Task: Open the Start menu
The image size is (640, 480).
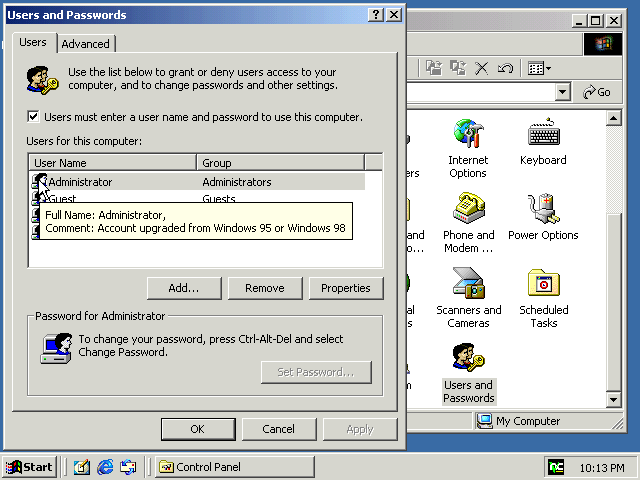Action: pyautogui.click(x=29, y=467)
